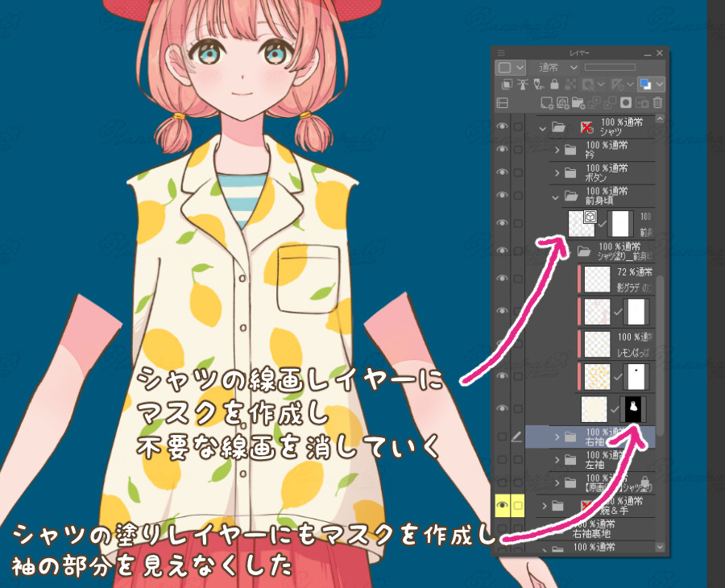Open the layer panel hamburger menu
The image size is (725, 588).
[501, 52]
